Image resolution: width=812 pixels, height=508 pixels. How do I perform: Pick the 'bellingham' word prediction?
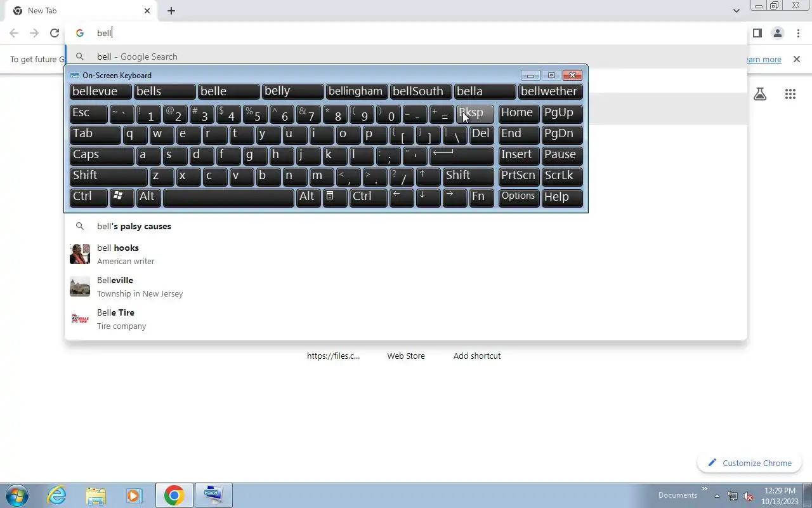(357, 91)
